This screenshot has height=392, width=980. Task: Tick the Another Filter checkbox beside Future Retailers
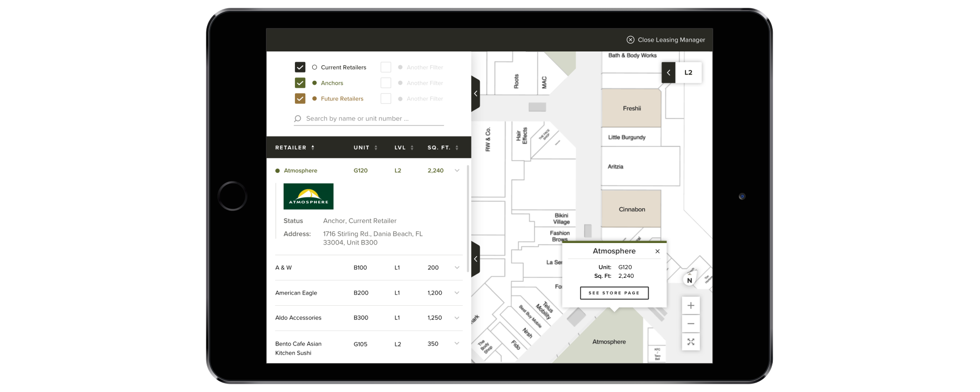point(386,98)
